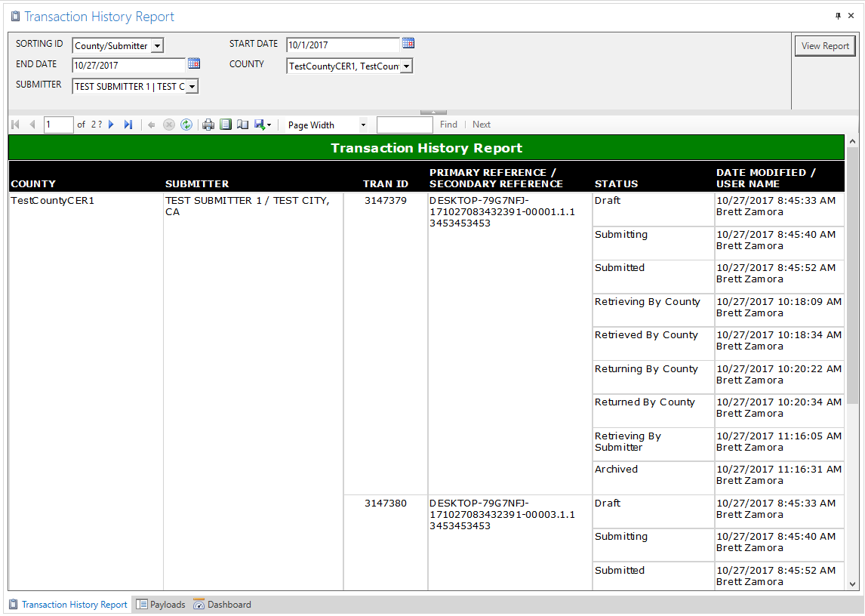Print the transaction report

pyautogui.click(x=208, y=125)
